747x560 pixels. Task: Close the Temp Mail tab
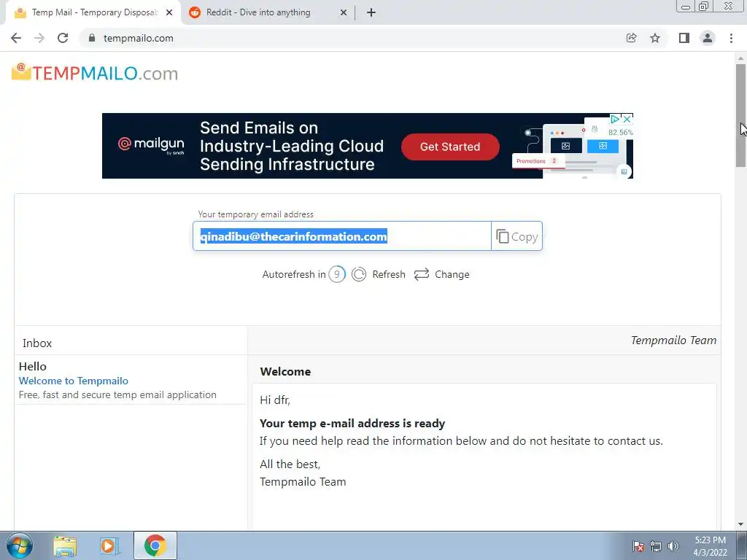coord(169,13)
